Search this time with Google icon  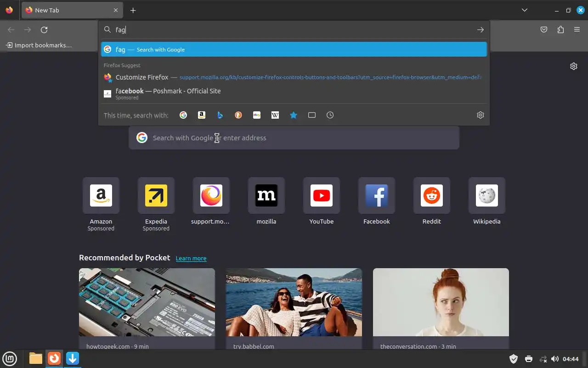coord(183,115)
